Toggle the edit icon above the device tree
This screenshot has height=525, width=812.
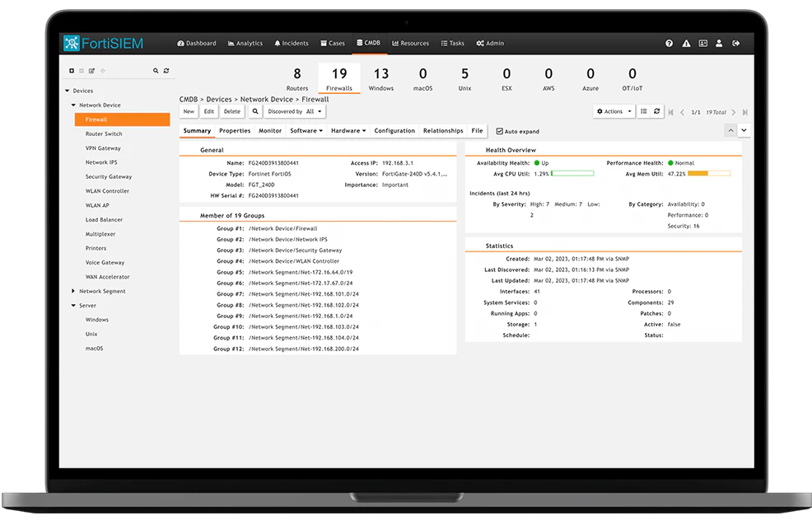point(92,71)
